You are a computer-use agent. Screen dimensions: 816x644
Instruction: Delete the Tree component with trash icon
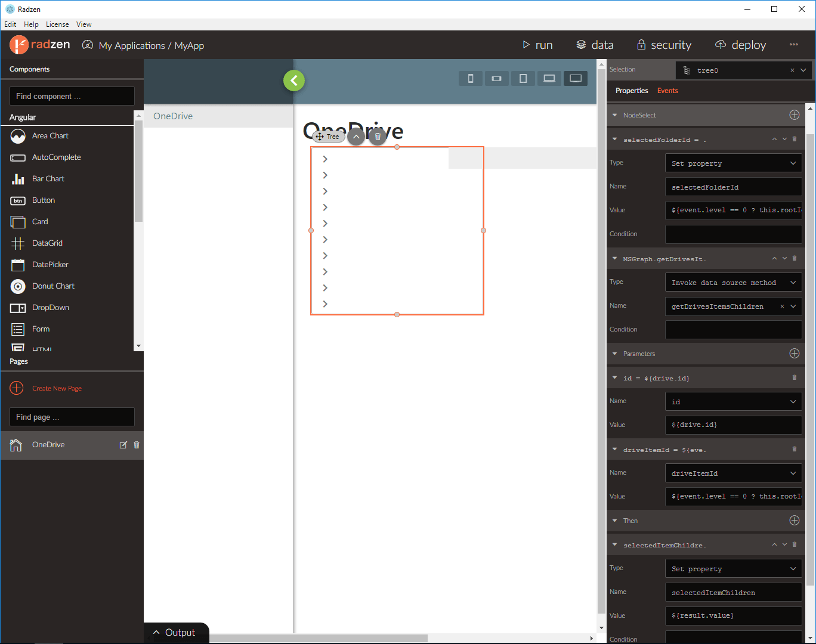point(378,137)
